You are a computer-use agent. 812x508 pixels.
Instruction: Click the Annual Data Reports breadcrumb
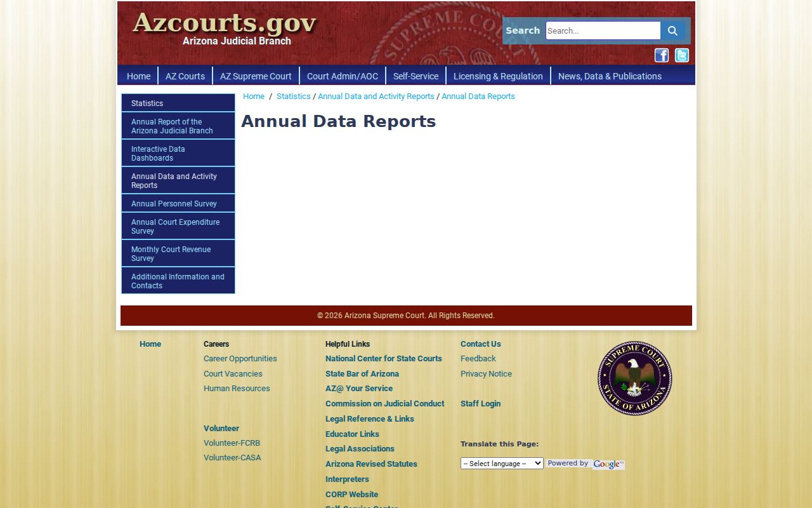(x=478, y=97)
